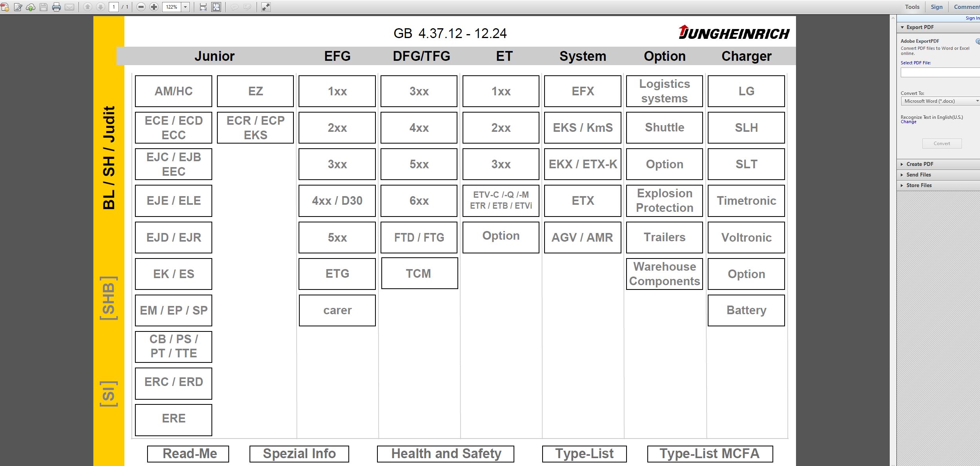This screenshot has width=980, height=466.
Task: Select the Timetronic charger box
Action: [746, 200]
